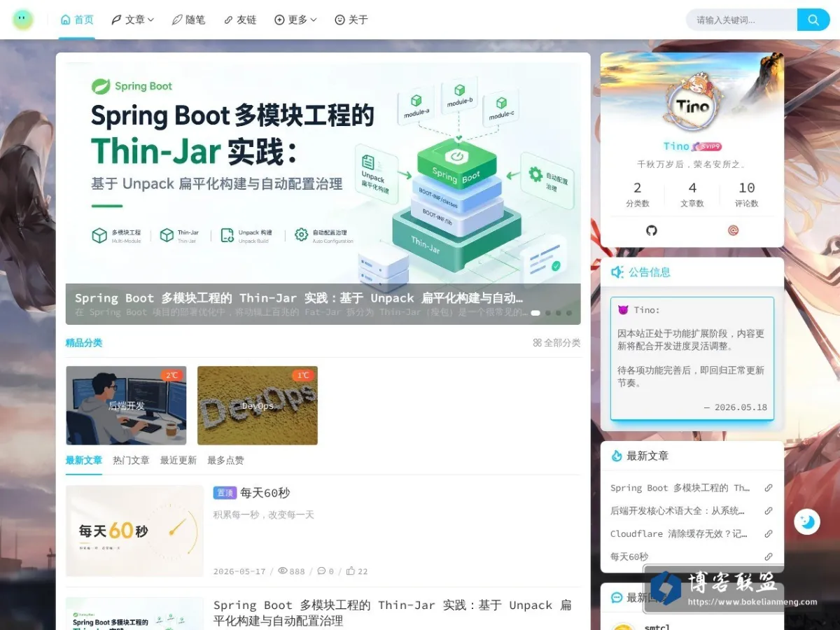The height and width of the screenshot is (630, 840).
Task: Click link icon beside 后端开发核心术语 post
Action: tap(769, 511)
